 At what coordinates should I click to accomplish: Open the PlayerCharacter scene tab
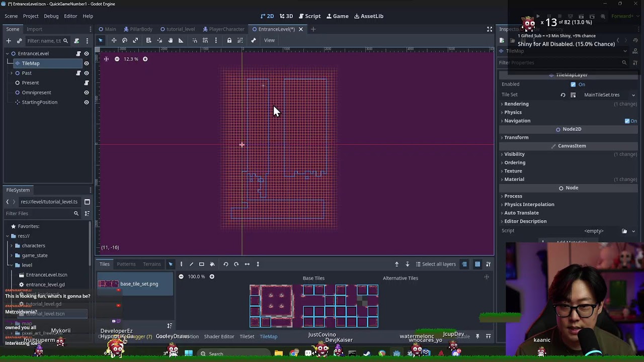223,29
